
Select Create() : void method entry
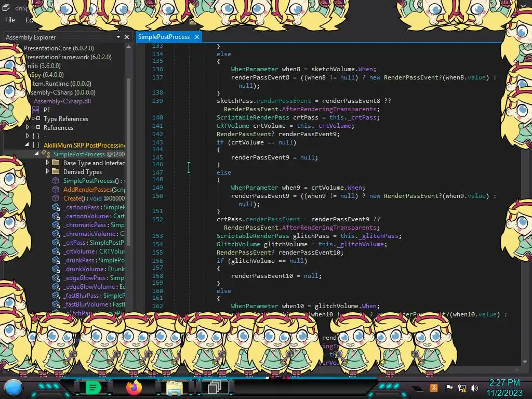94,198
